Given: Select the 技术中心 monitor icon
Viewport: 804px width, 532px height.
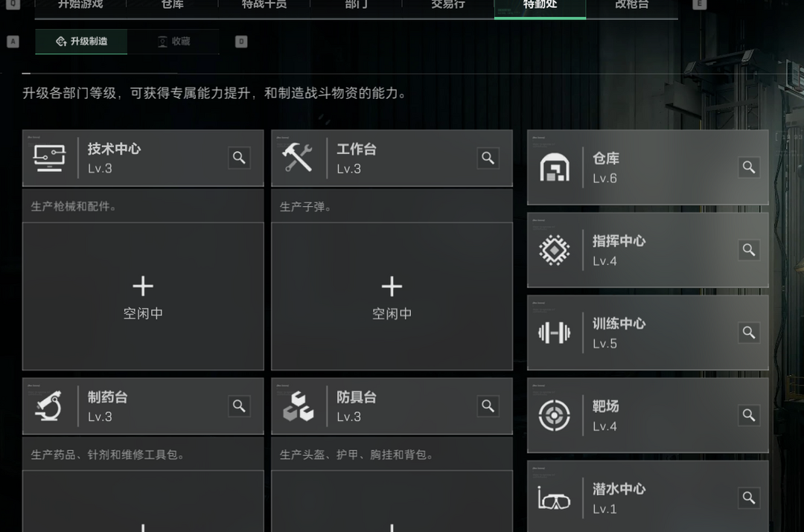Looking at the screenshot, I should point(49,158).
